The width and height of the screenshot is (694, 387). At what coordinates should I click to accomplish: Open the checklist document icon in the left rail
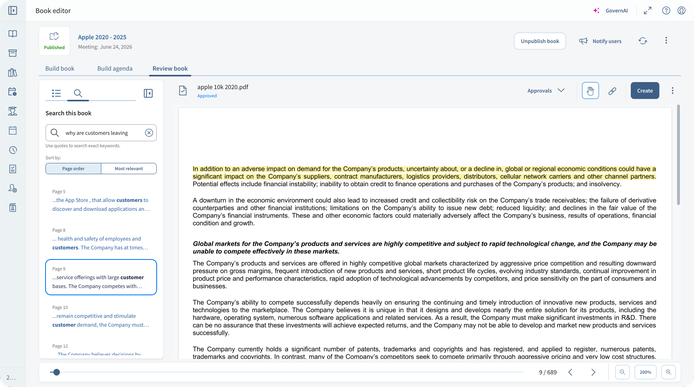pos(13,169)
